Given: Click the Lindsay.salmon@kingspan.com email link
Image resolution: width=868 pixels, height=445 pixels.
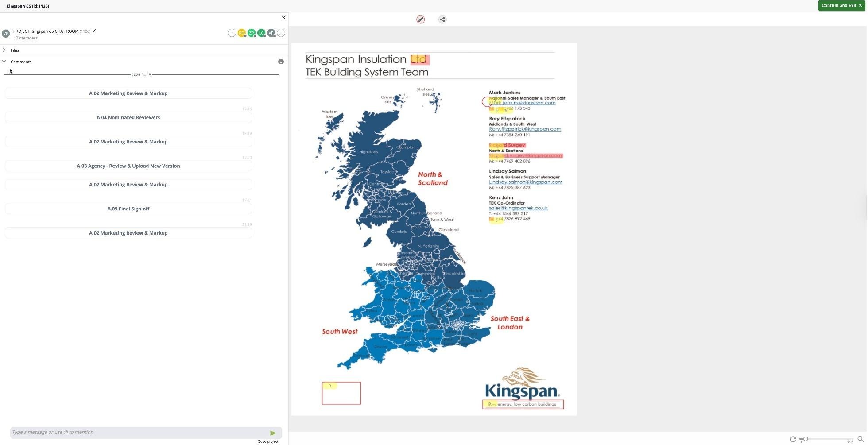Looking at the screenshot, I should [526, 182].
